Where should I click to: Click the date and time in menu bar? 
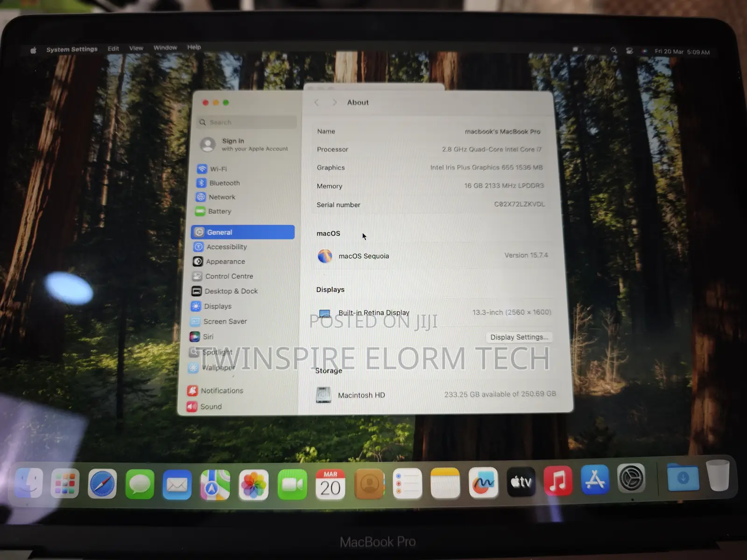pos(682,52)
